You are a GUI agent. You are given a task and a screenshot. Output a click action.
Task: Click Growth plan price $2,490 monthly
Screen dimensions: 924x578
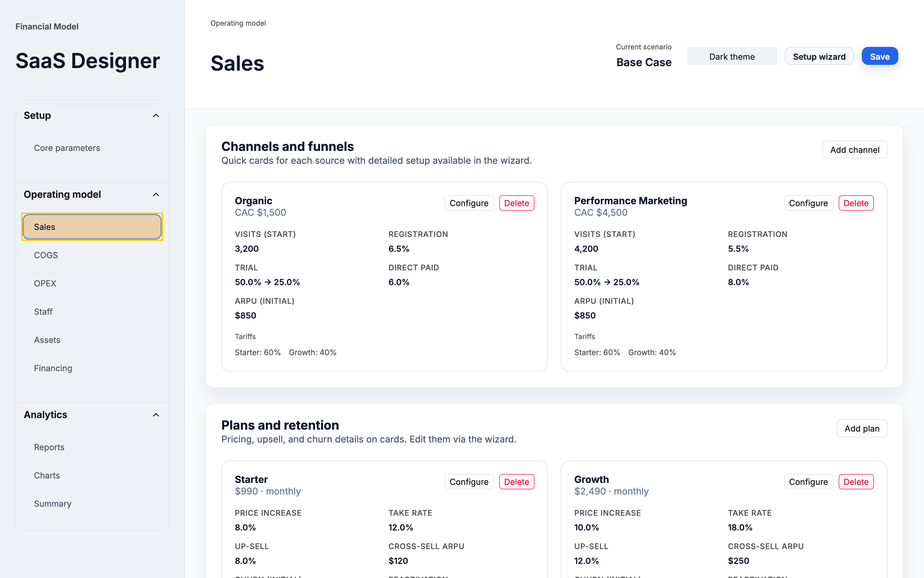[x=611, y=491]
